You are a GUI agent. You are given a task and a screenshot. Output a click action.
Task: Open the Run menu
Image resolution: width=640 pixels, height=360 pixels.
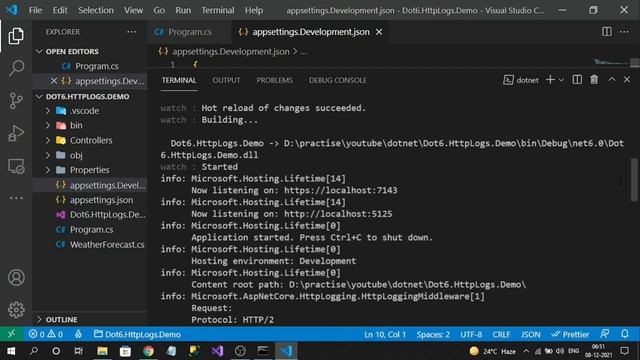tap(183, 10)
